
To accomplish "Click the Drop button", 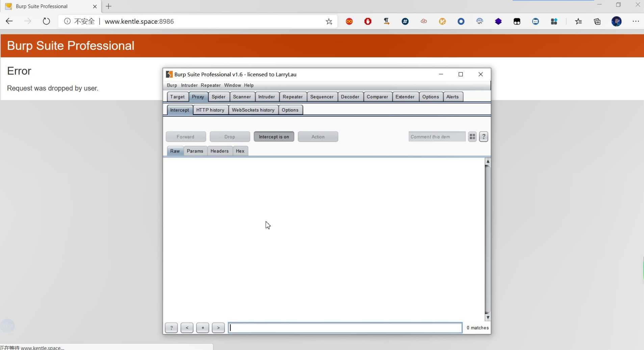I will 230,137.
